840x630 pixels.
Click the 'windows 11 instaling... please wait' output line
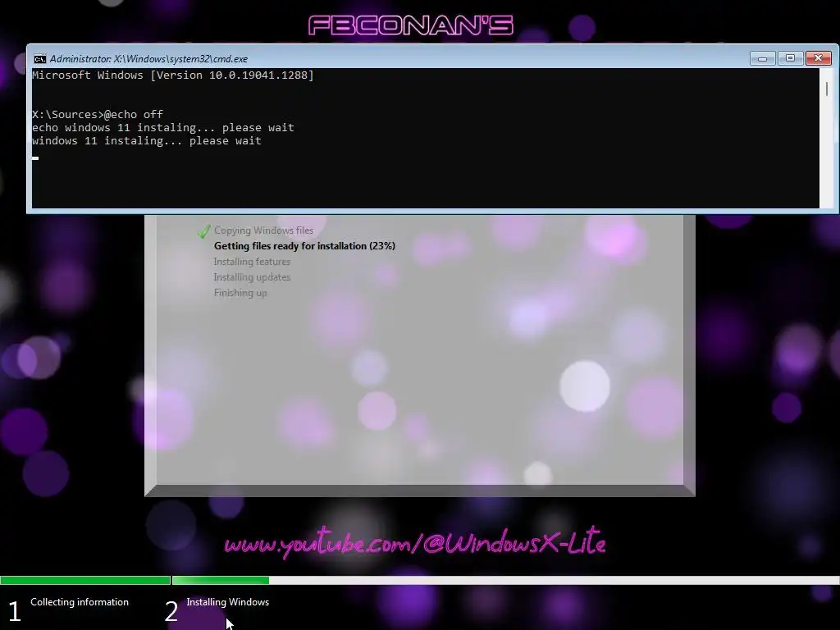[x=146, y=141]
